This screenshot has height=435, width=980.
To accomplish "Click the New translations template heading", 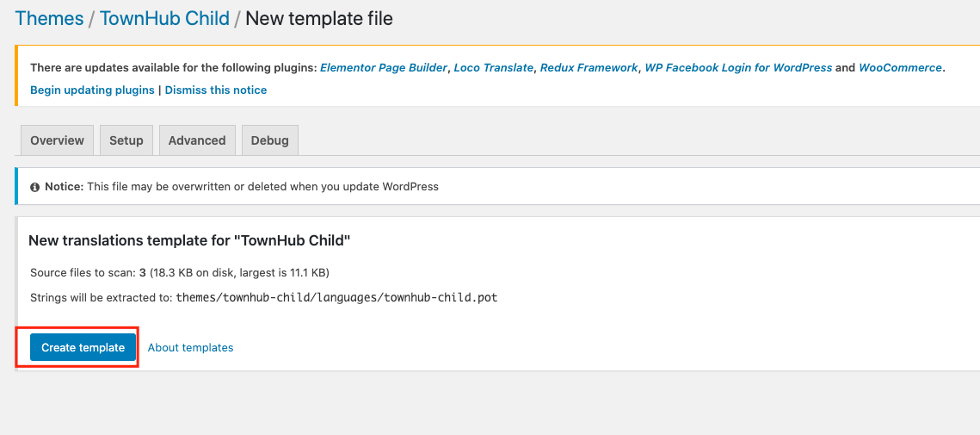I will point(189,240).
